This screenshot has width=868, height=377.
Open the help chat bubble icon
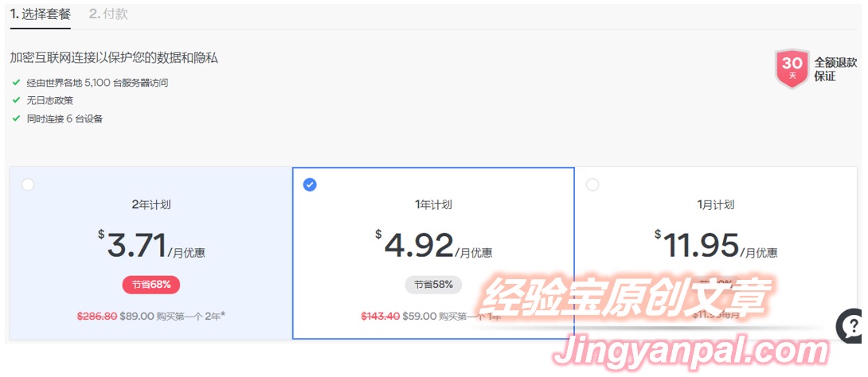point(851,325)
